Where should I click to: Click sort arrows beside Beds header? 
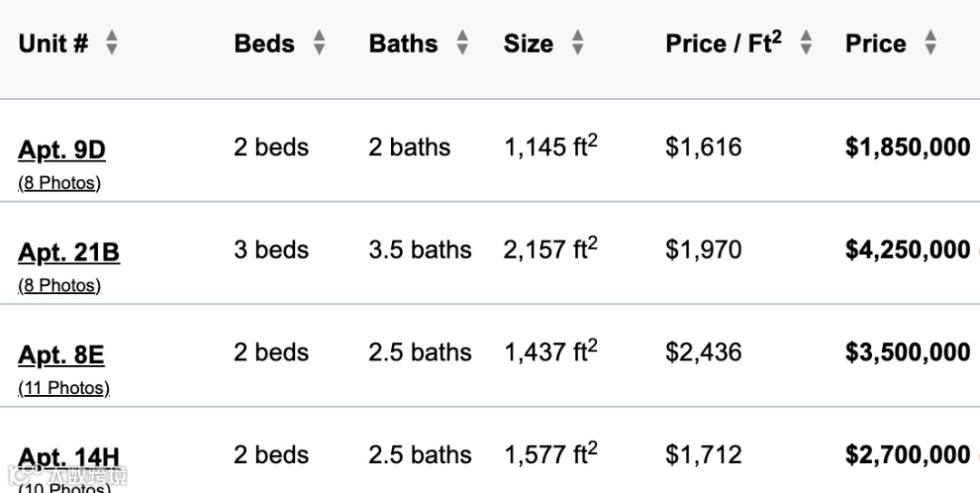point(318,43)
